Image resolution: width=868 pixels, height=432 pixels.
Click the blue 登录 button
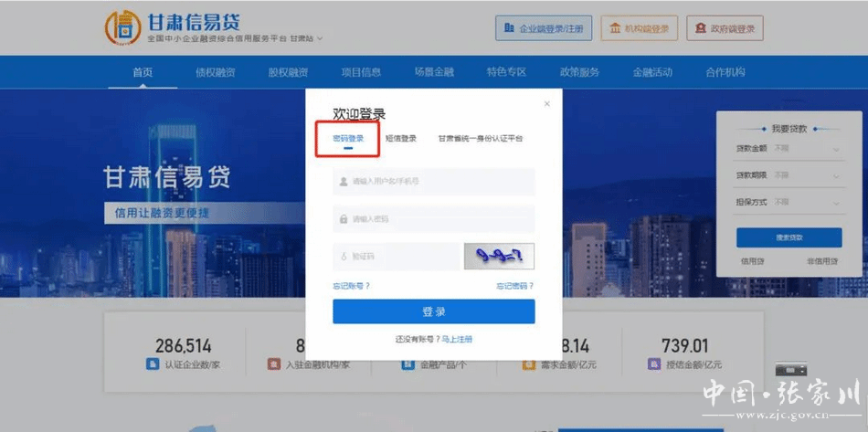pos(433,311)
